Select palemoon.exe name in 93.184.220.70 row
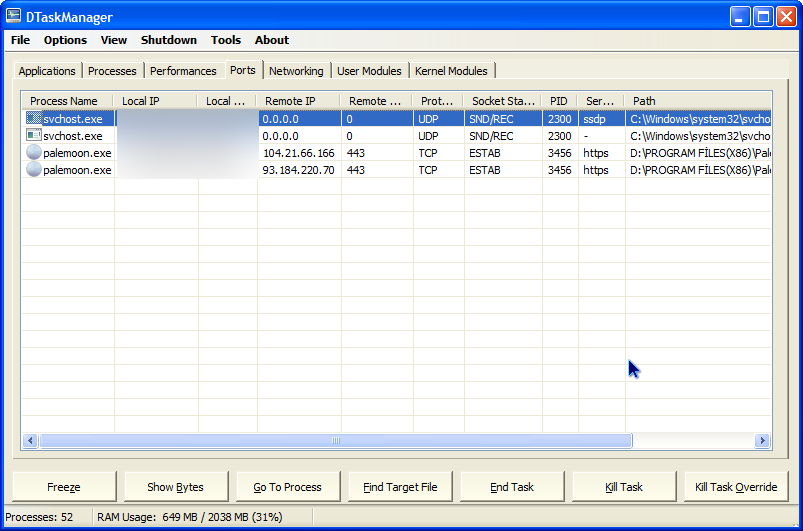This screenshot has height=531, width=803. (x=77, y=169)
